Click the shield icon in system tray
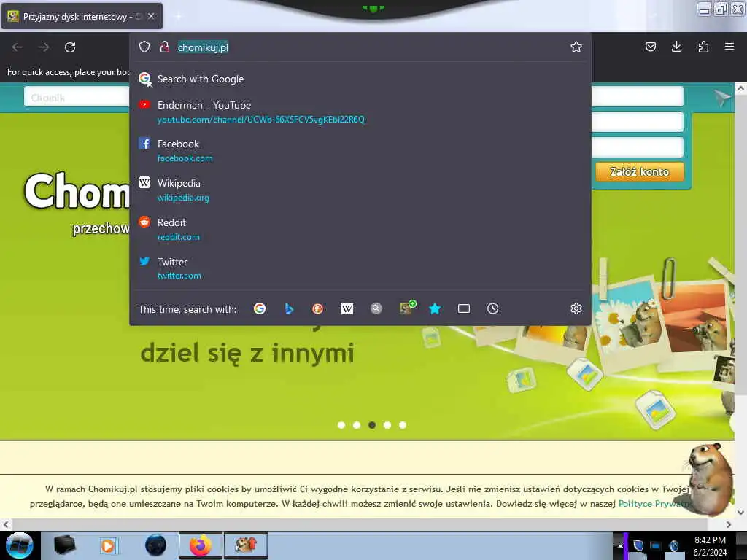The height and width of the screenshot is (560, 747). 638,545
